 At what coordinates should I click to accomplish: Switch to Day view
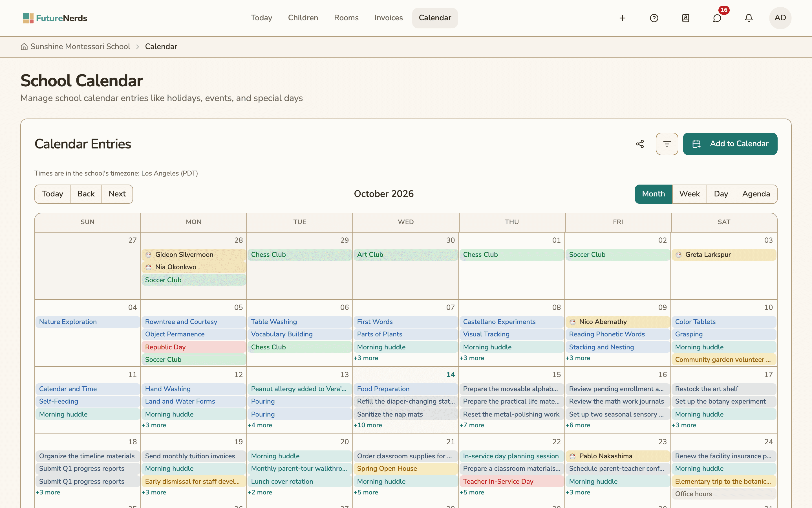click(x=721, y=194)
